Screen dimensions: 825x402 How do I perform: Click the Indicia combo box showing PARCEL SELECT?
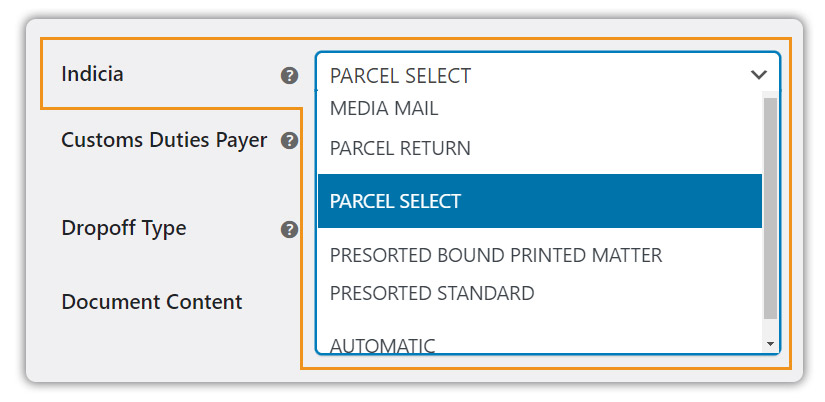pos(548,75)
